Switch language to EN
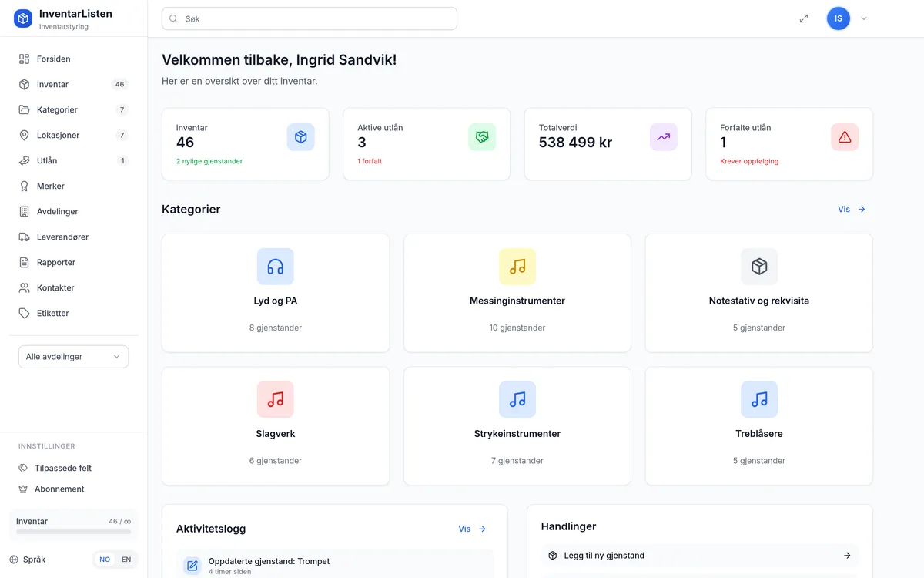Viewport: 924px width, 578px height. (126, 560)
